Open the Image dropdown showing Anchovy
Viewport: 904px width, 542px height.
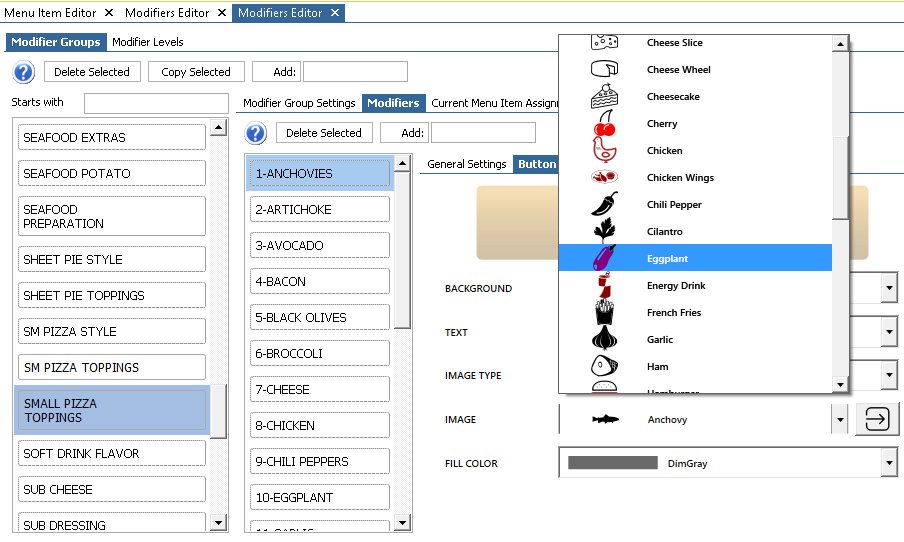coord(839,420)
